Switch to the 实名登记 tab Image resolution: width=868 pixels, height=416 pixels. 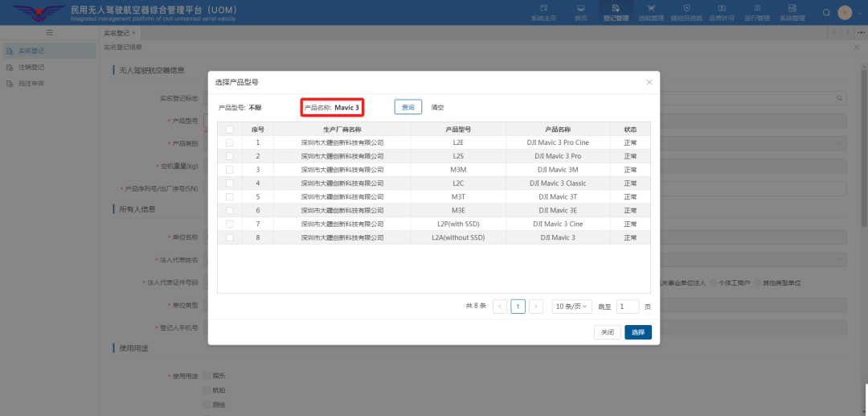coord(117,33)
